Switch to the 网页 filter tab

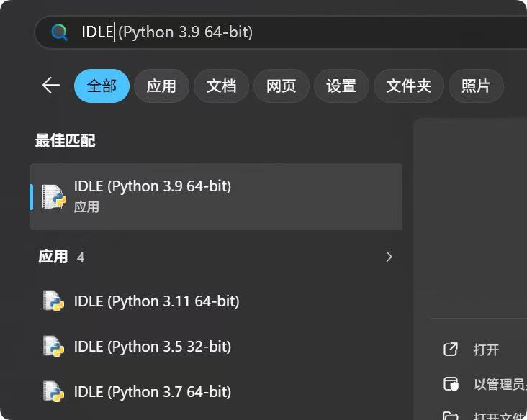[x=281, y=86]
